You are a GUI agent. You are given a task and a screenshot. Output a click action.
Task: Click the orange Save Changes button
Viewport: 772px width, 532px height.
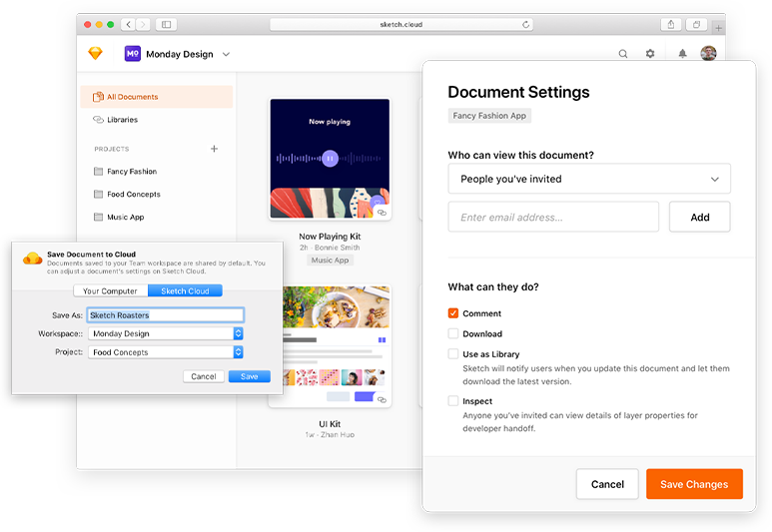pos(694,484)
